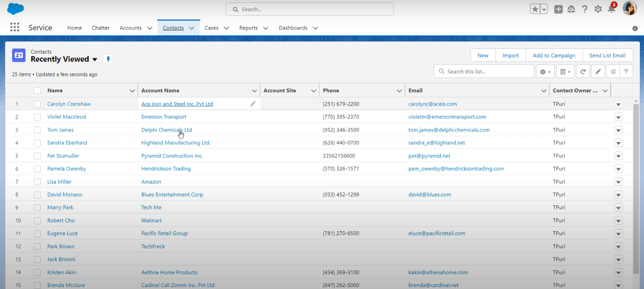Open the Cases tab
The height and width of the screenshot is (289, 644).
point(211,28)
